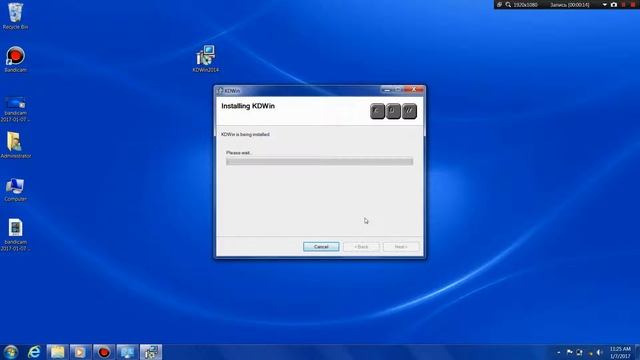Click the KDWin installer taskbar button
The width and height of the screenshot is (640, 360).
pos(151,352)
